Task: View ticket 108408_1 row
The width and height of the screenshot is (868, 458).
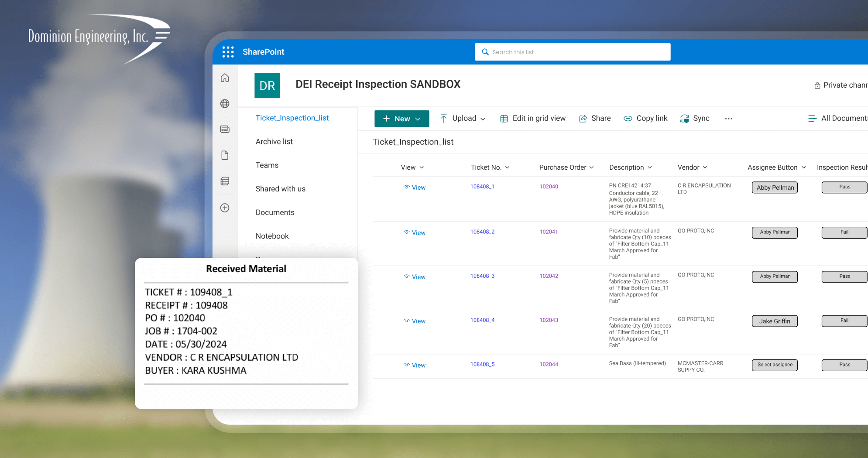Action: tap(414, 188)
